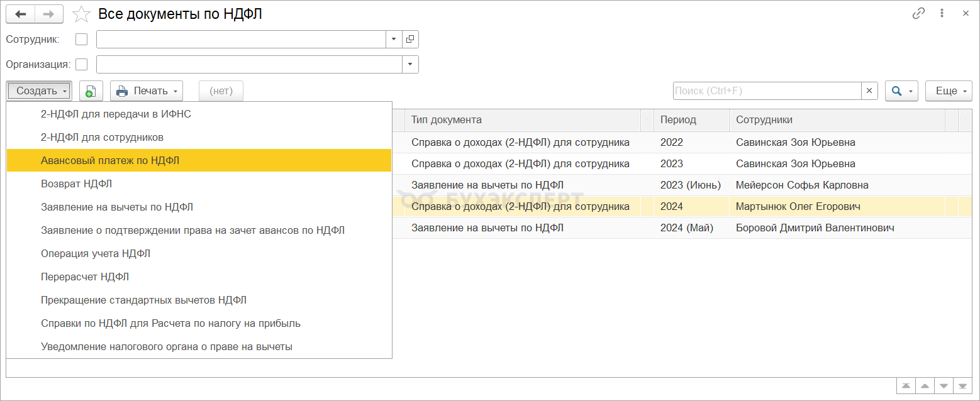Image resolution: width=980 pixels, height=401 pixels.
Task: Choose Возврат НДФЛ from the menu
Action: click(x=76, y=184)
